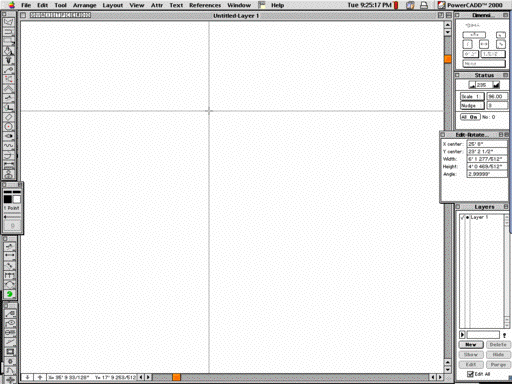
Task: Click the up-arrow icon at window bottom left
Action: click(x=40, y=377)
